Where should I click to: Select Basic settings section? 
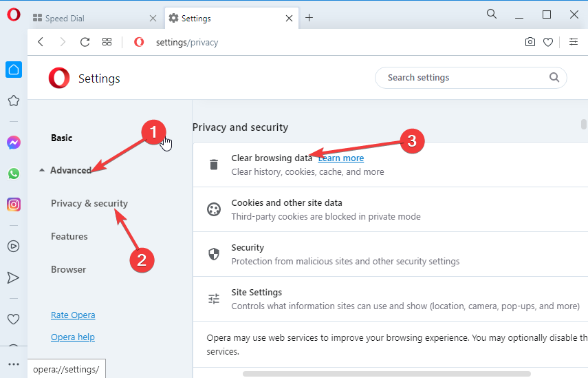click(61, 138)
